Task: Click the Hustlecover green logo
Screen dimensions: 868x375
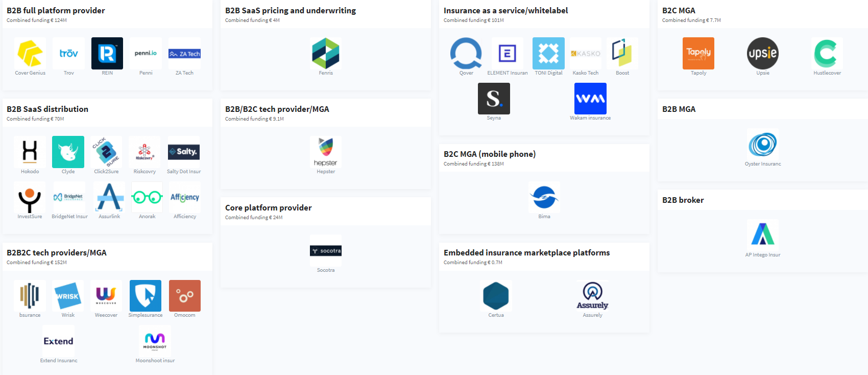Action: point(827,53)
